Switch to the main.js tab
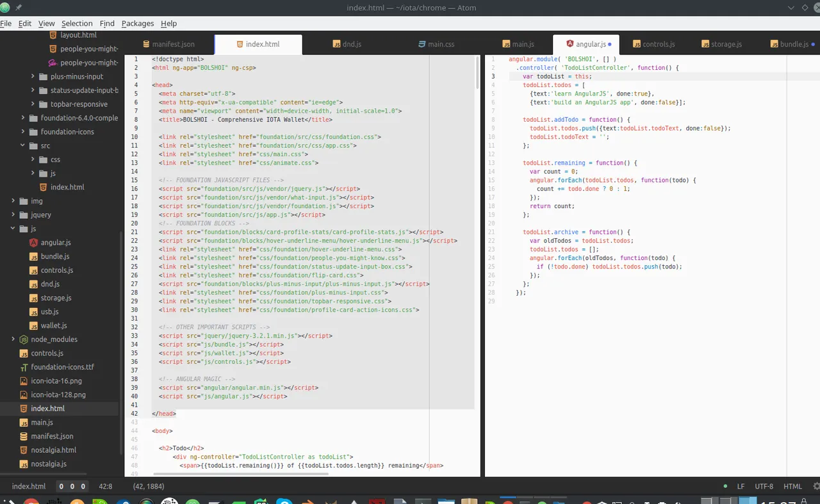Screen dimensions: 820x504 tap(518, 44)
